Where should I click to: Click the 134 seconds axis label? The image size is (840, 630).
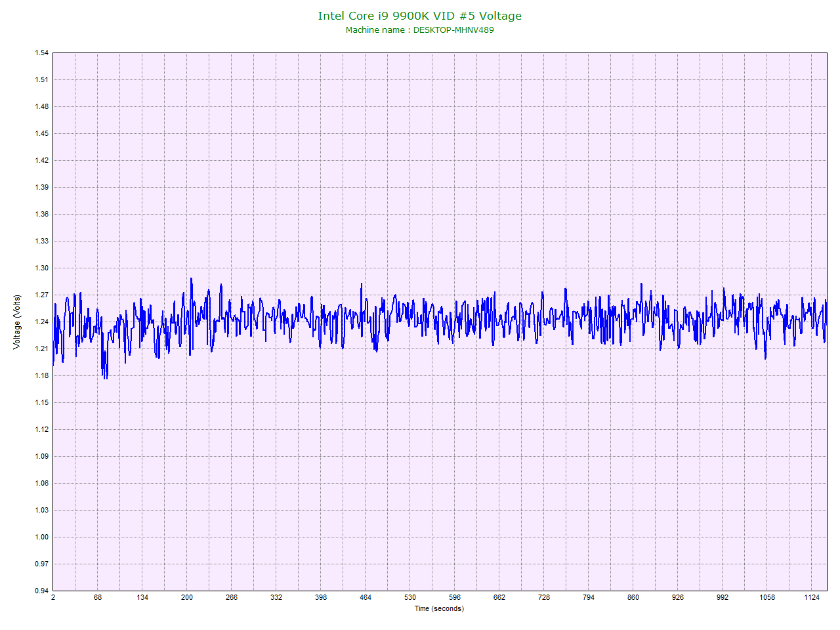pyautogui.click(x=142, y=597)
